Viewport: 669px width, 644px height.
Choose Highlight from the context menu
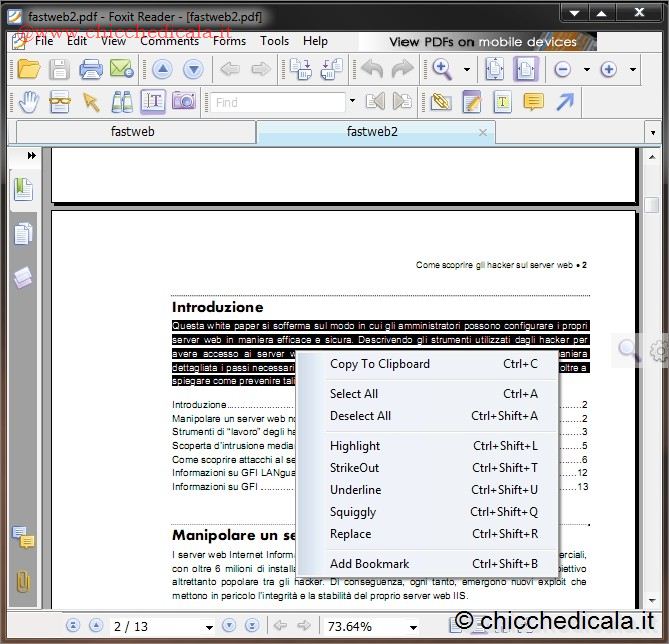[x=355, y=446]
